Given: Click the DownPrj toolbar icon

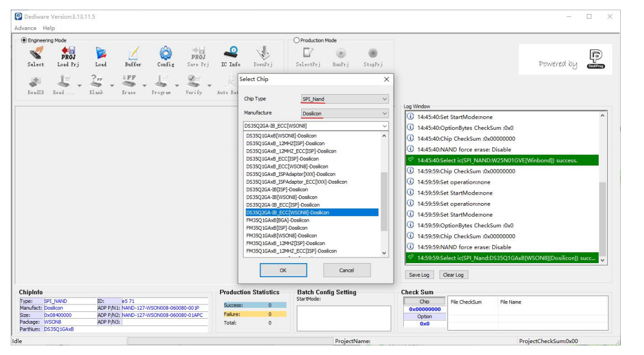Looking at the screenshot, I should pyautogui.click(x=263, y=53).
